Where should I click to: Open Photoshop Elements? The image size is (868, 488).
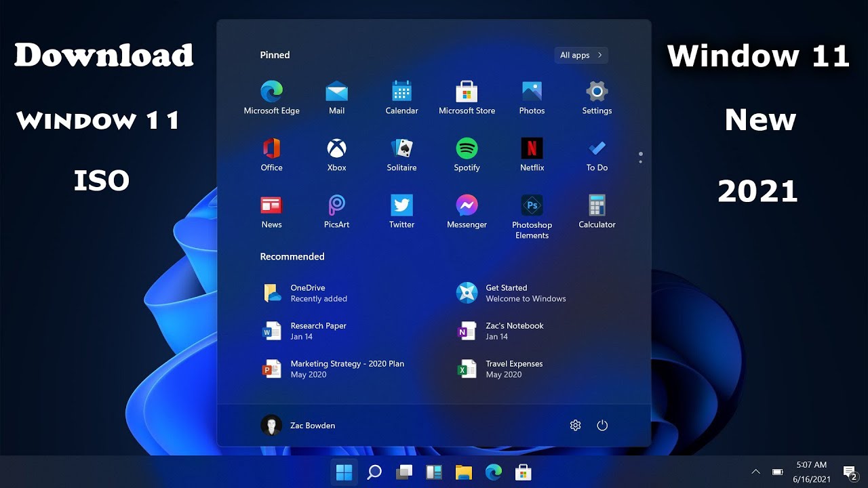coord(532,217)
